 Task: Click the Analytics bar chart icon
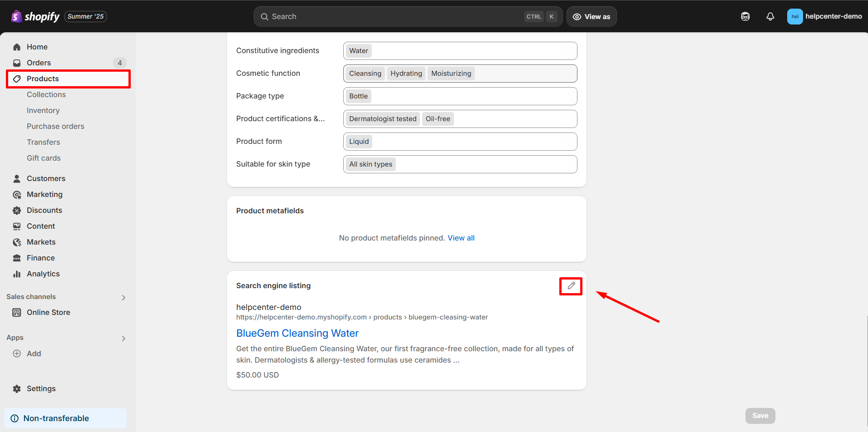[17, 274]
